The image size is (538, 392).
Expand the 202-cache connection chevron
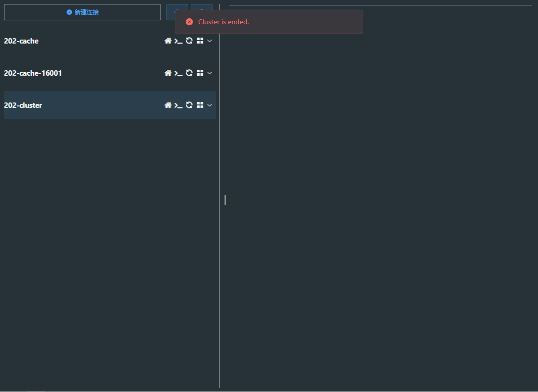209,41
